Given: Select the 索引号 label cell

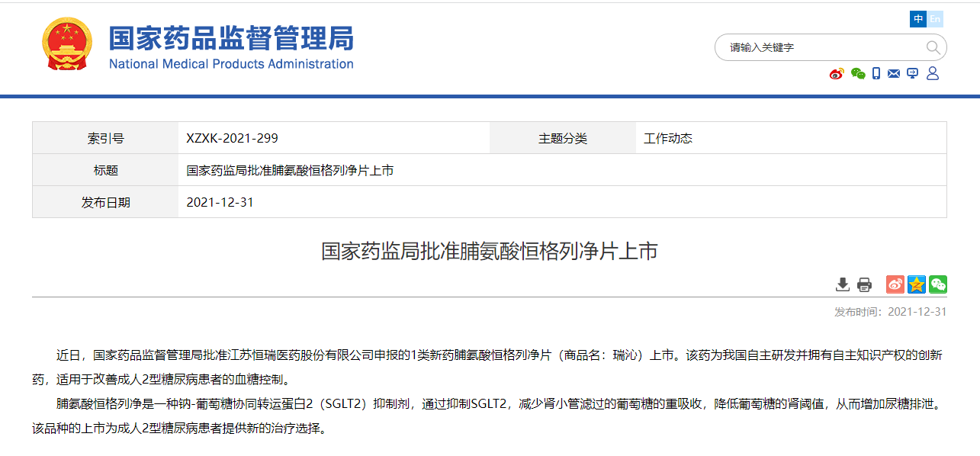Looking at the screenshot, I should tap(105, 138).
